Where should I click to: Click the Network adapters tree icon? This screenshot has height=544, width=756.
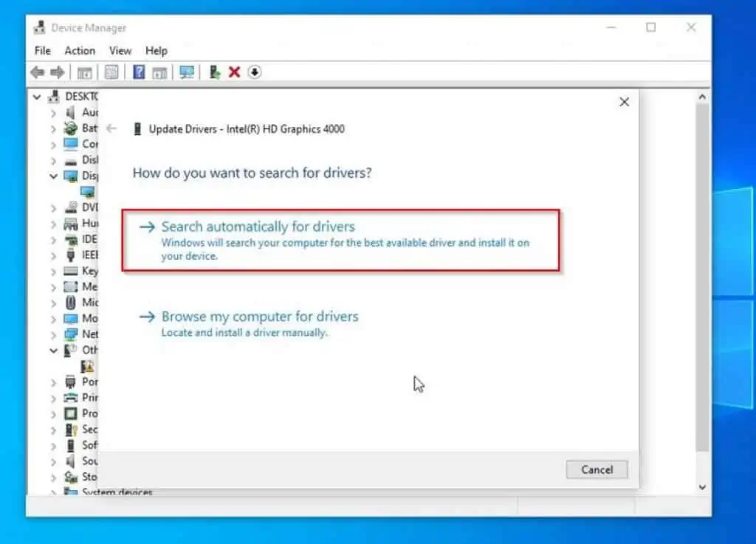70,334
